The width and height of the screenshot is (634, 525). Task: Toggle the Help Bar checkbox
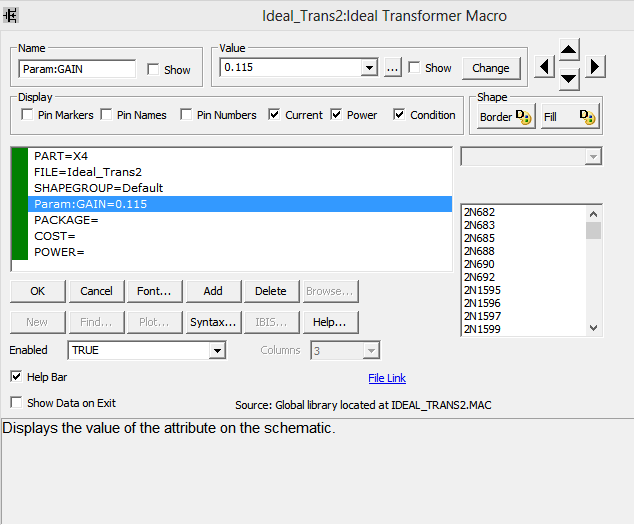tap(16, 377)
